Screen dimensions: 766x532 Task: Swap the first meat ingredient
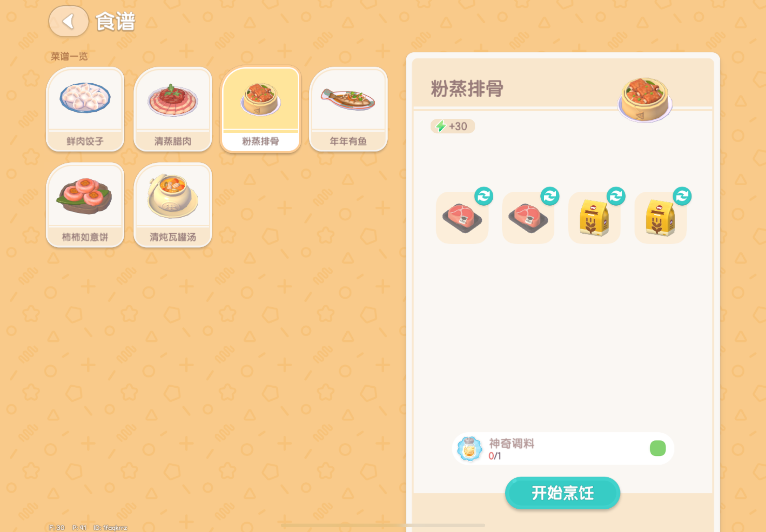click(x=484, y=196)
